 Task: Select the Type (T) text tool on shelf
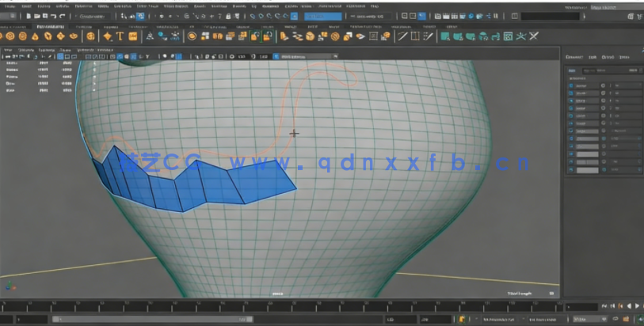[x=120, y=36]
